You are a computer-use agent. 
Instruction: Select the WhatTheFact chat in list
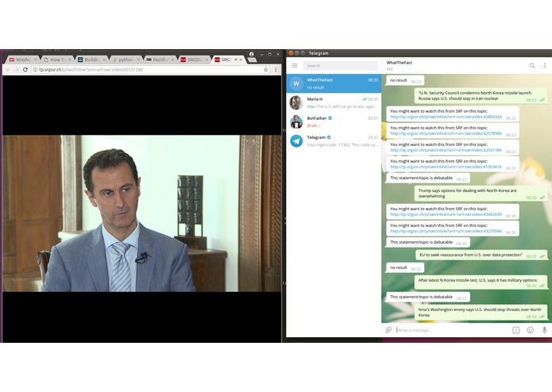[334, 83]
